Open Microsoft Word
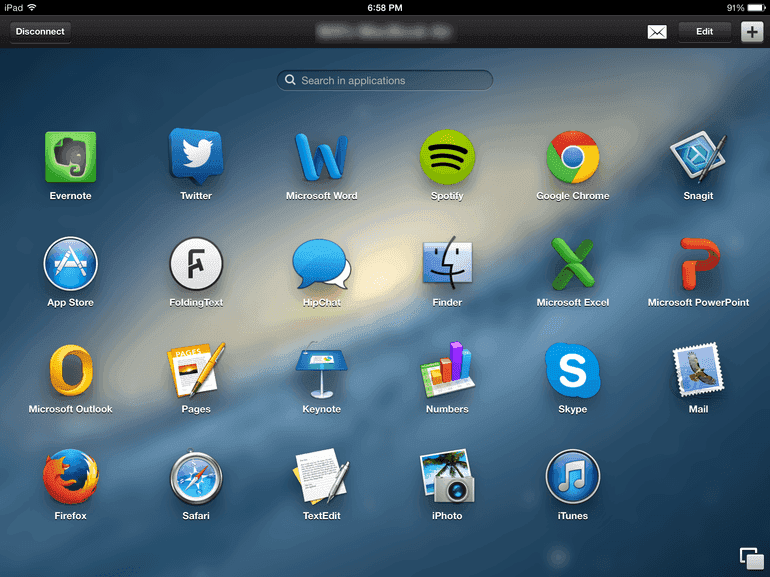 [x=321, y=158]
